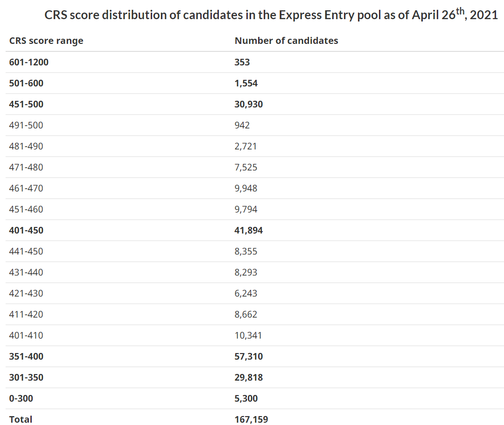Click the 501-600 score range cell
Screen dimensions: 504x425
click(26, 83)
